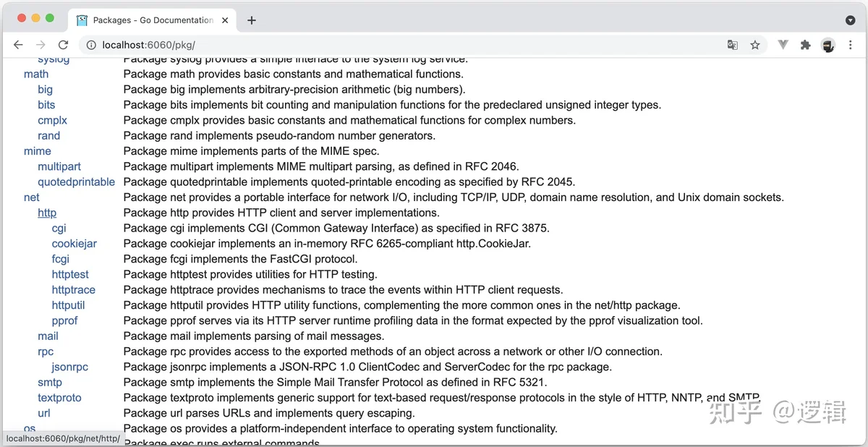The height and width of the screenshot is (447, 868).
Task: Click text 'Package smtp implements the Simple Mail Transfer Protocol'
Action: tap(271, 382)
